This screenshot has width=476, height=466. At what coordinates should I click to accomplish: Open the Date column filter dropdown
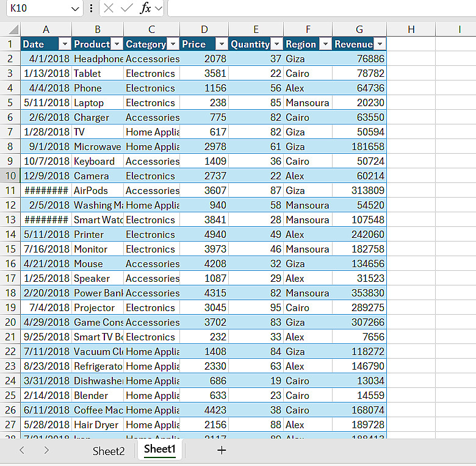65,45
